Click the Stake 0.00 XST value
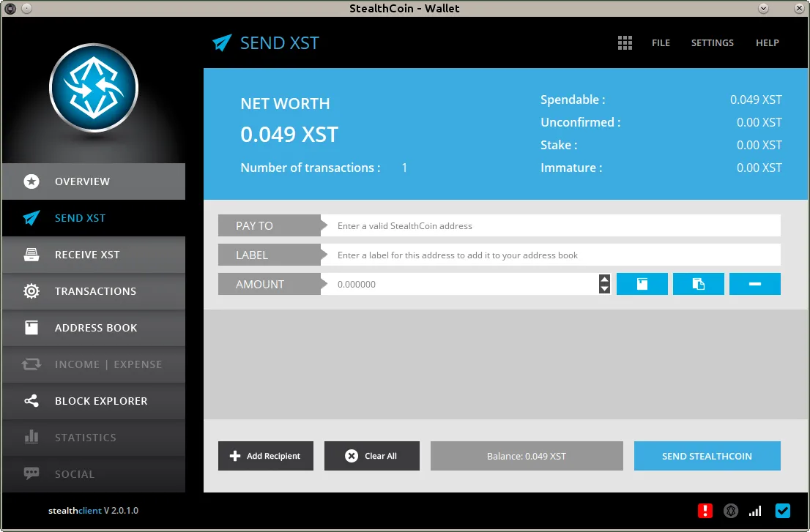The image size is (810, 532). [x=759, y=145]
